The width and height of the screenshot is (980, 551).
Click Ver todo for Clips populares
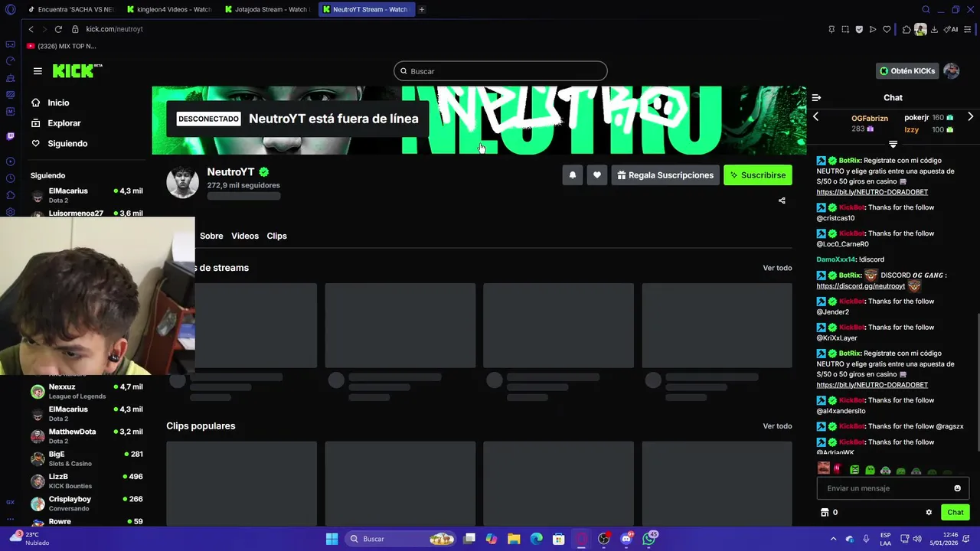click(777, 426)
